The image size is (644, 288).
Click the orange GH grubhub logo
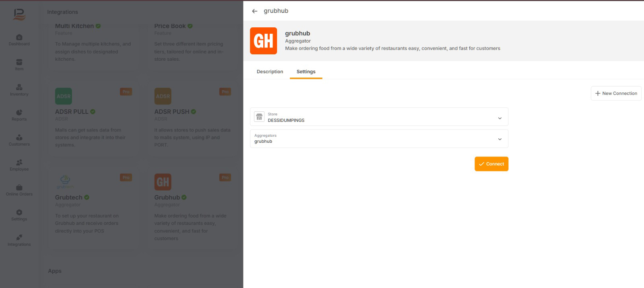[263, 41]
